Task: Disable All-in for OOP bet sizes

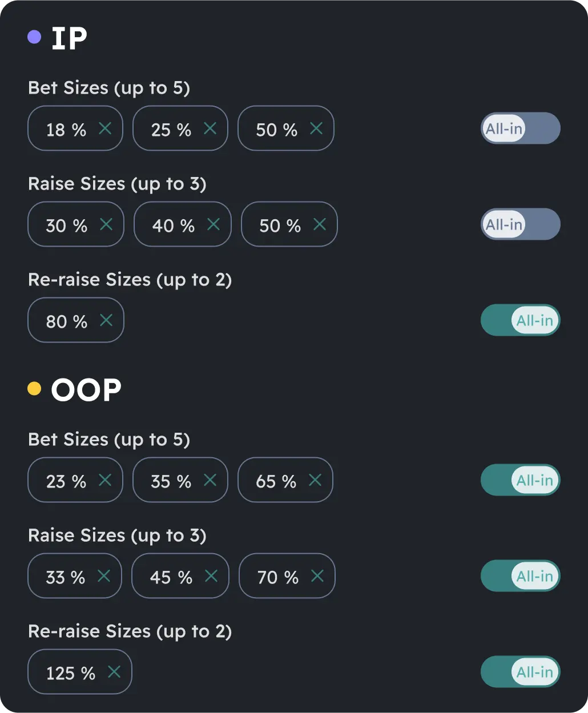Action: tap(520, 480)
